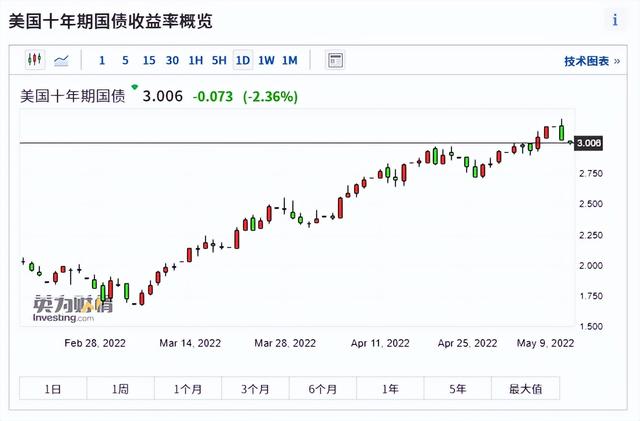Open the news calendar panel icon
The width and height of the screenshot is (640, 421).
click(x=335, y=61)
